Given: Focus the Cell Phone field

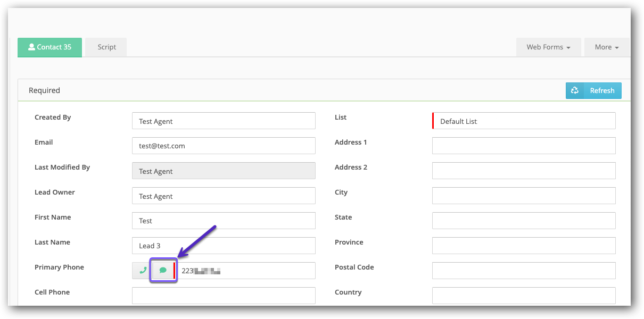Looking at the screenshot, I should tap(224, 296).
